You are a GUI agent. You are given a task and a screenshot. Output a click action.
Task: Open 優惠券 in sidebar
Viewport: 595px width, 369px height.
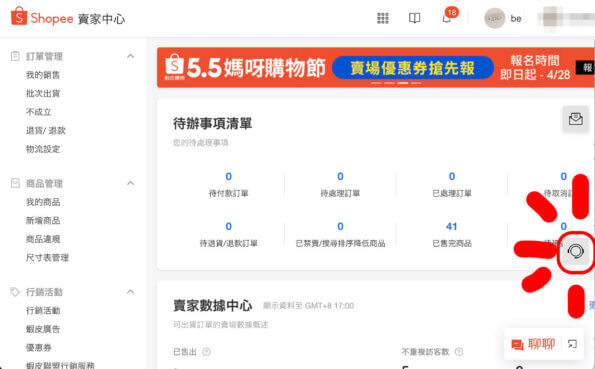click(x=39, y=348)
